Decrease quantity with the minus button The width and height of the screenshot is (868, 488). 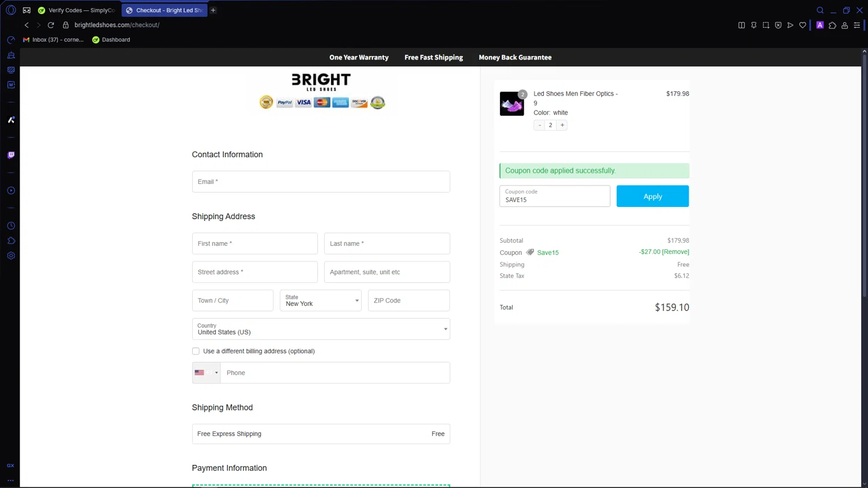click(x=539, y=125)
